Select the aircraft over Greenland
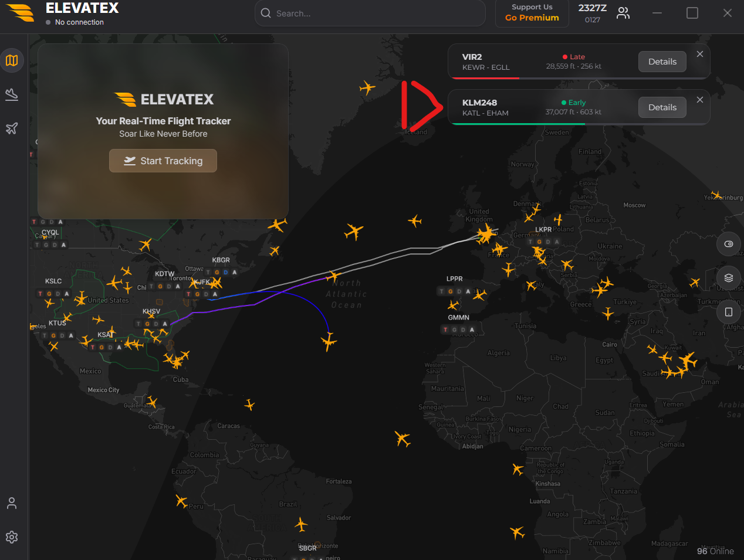The height and width of the screenshot is (560, 744). click(367, 88)
